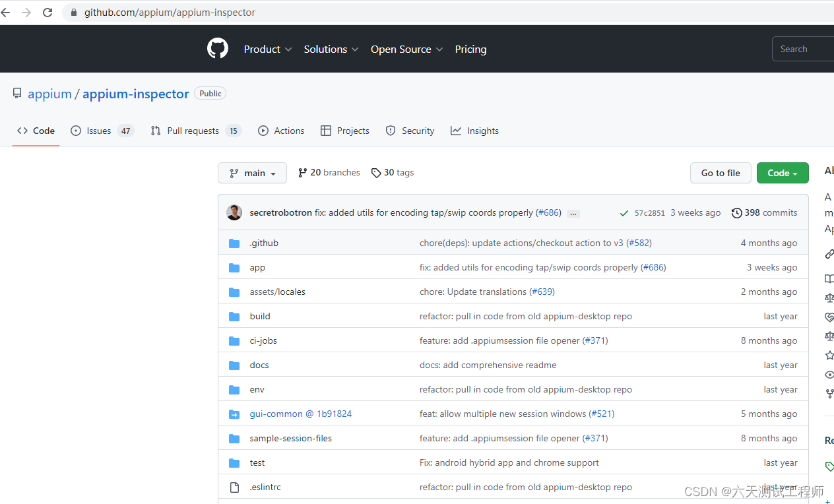Open the 398 commits history link
Screen dimensions: 834x504
click(765, 213)
